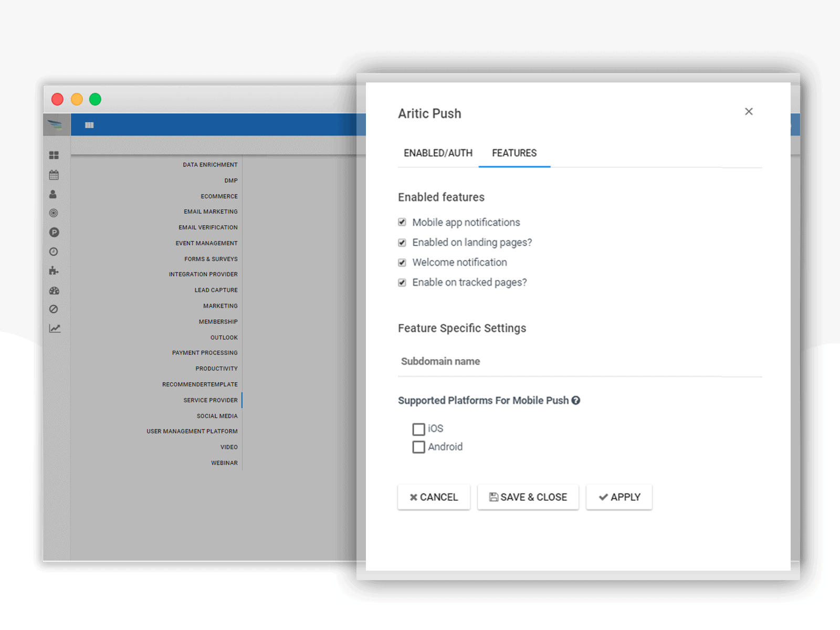840x630 pixels.
Task: Select ECOMMERCE category
Action: point(219,196)
